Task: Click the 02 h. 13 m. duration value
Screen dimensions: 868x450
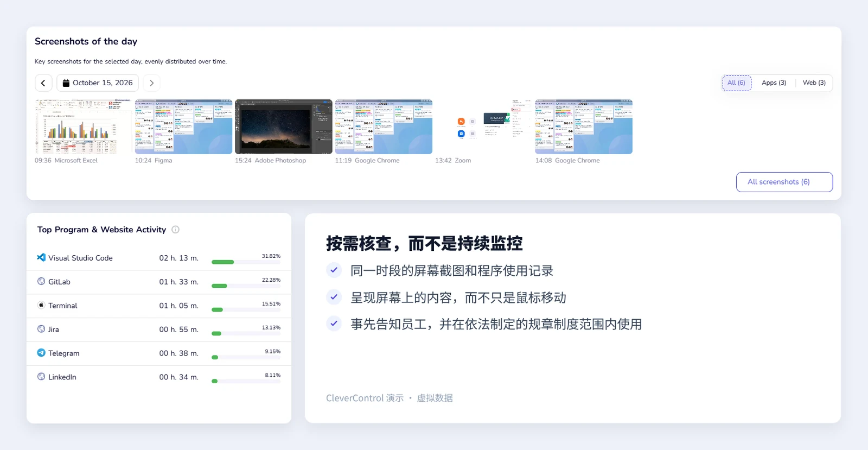Action: [179, 258]
